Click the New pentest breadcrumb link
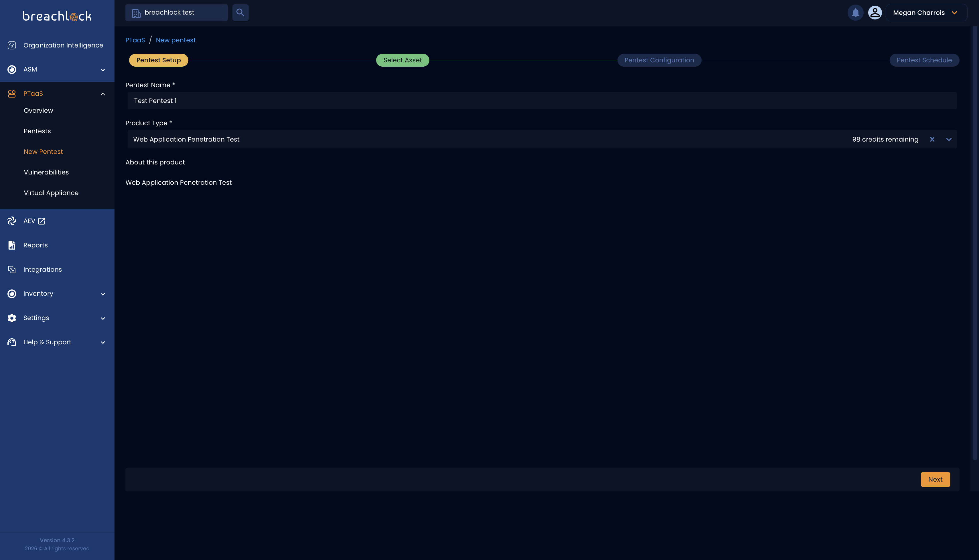979x560 pixels. 175,40
